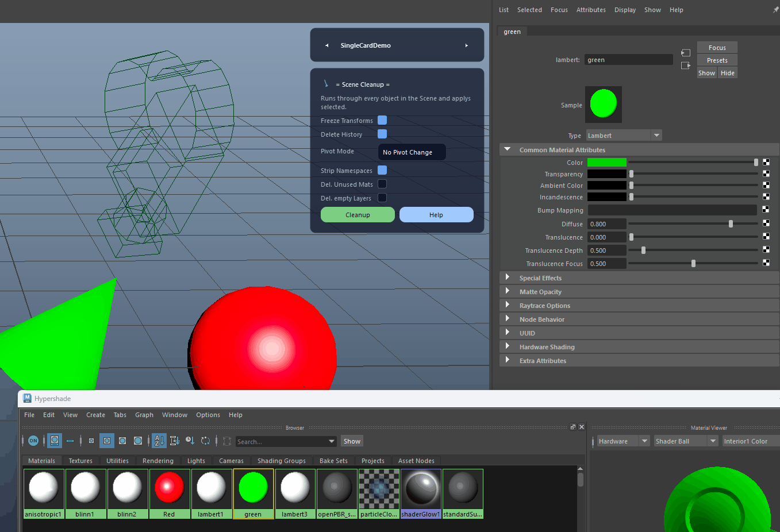Image resolution: width=780 pixels, height=532 pixels.
Task: Click the sort by type icon
Action: (x=175, y=441)
